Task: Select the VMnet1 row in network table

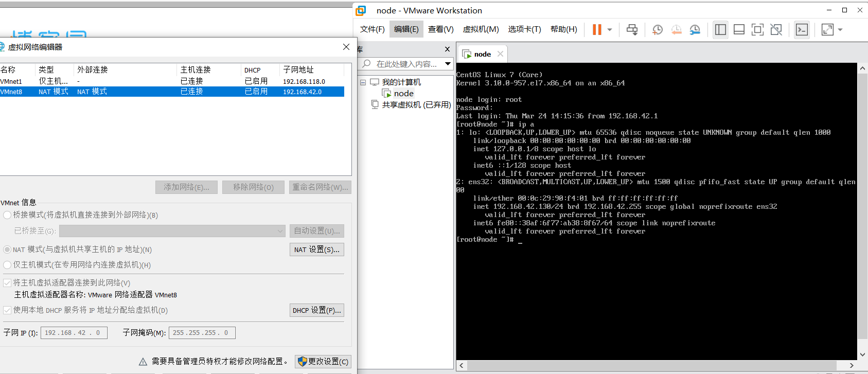Action: (x=172, y=81)
